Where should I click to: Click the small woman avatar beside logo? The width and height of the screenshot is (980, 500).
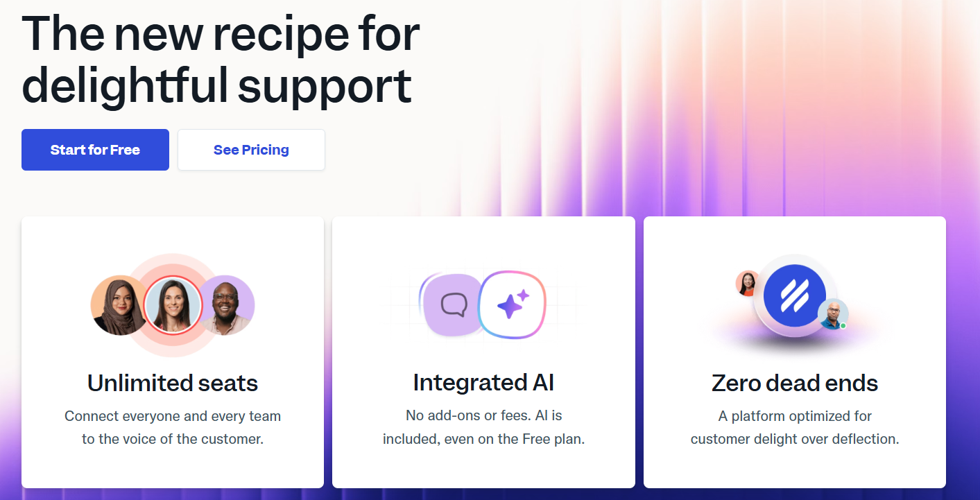tap(748, 284)
